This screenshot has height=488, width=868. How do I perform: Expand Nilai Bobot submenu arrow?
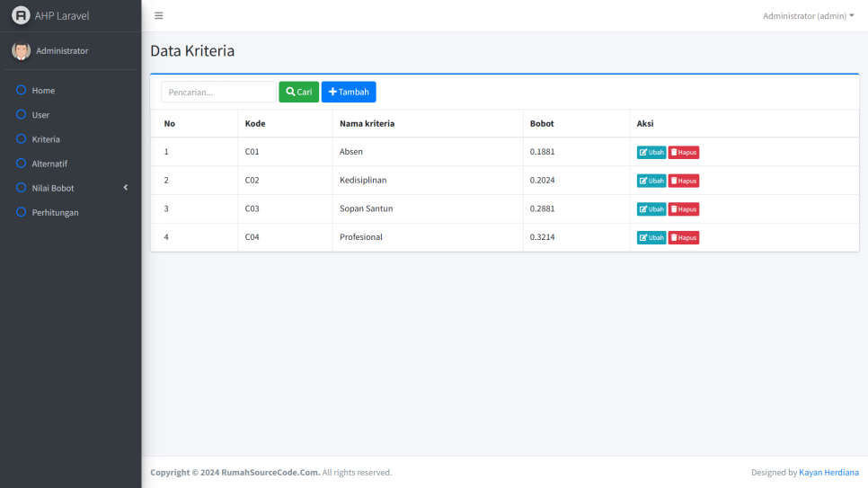click(126, 188)
